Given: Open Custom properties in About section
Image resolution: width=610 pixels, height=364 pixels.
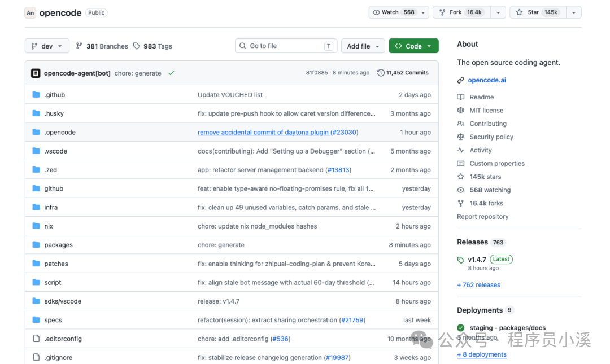Looking at the screenshot, I should (497, 163).
